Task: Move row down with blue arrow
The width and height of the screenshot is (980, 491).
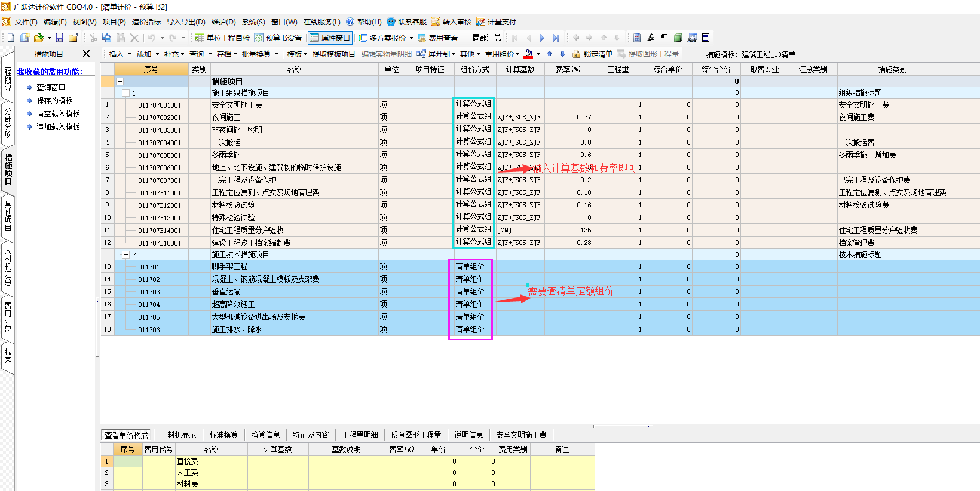Action: (x=562, y=54)
